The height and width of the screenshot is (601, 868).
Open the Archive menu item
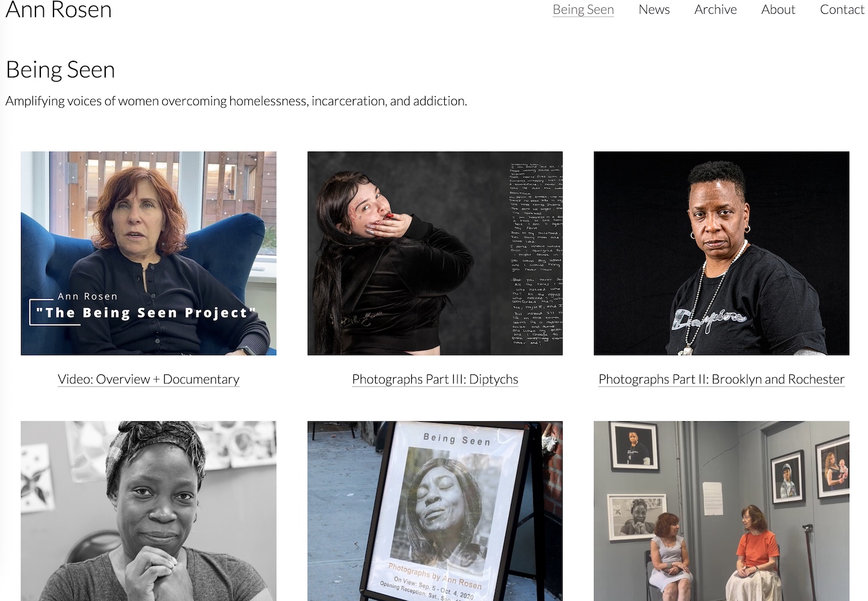(715, 10)
